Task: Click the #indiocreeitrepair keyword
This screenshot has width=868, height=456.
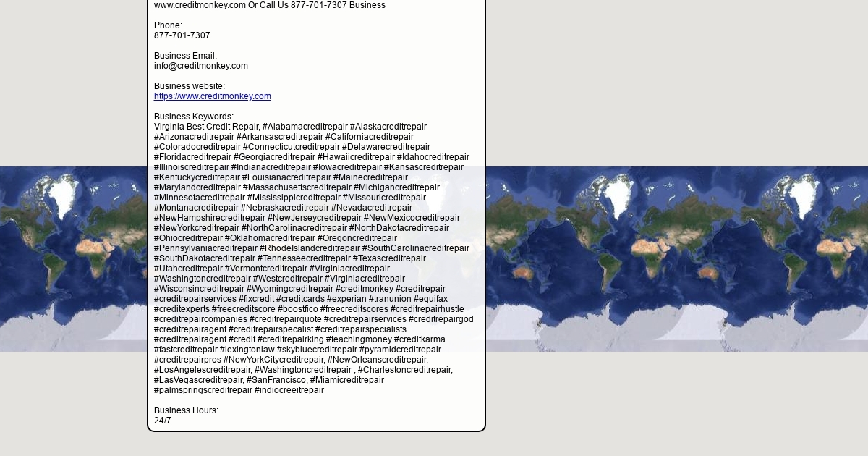Action: coord(289,390)
